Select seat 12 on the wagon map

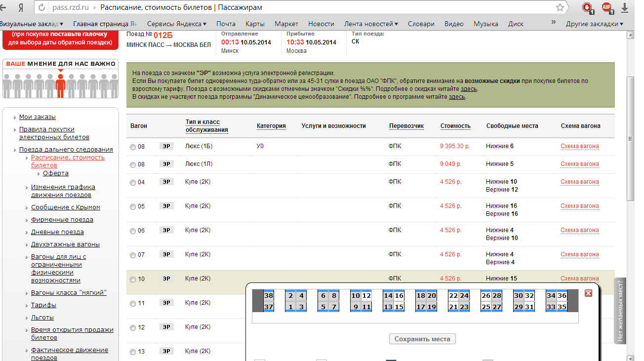click(366, 296)
